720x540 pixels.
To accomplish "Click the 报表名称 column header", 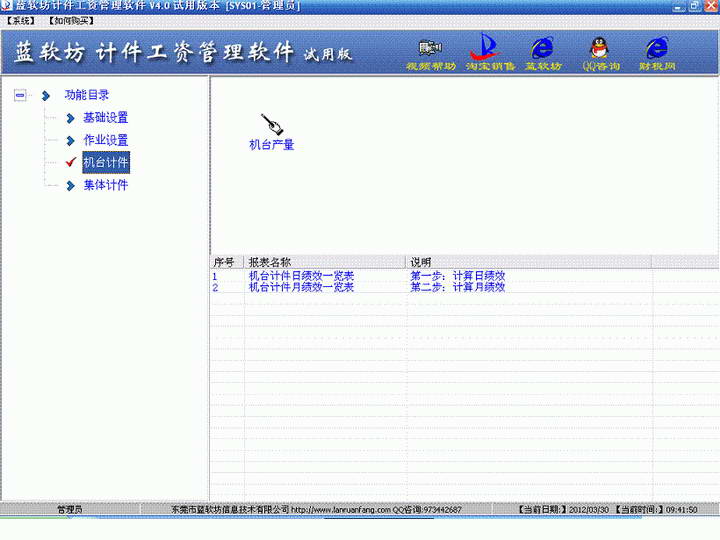I will click(x=325, y=262).
